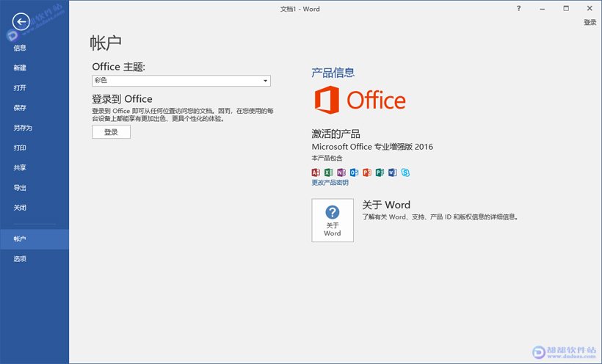Screen dimensions: 602x364
Task: Click the Microsoft Office 专业增强版 2016 text
Action: (x=372, y=147)
